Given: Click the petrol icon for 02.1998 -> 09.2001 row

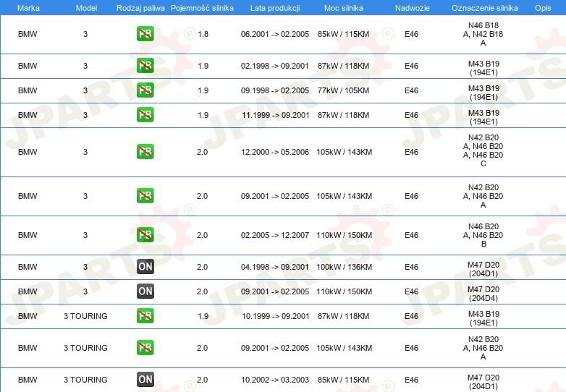Looking at the screenshot, I should tap(145, 66).
